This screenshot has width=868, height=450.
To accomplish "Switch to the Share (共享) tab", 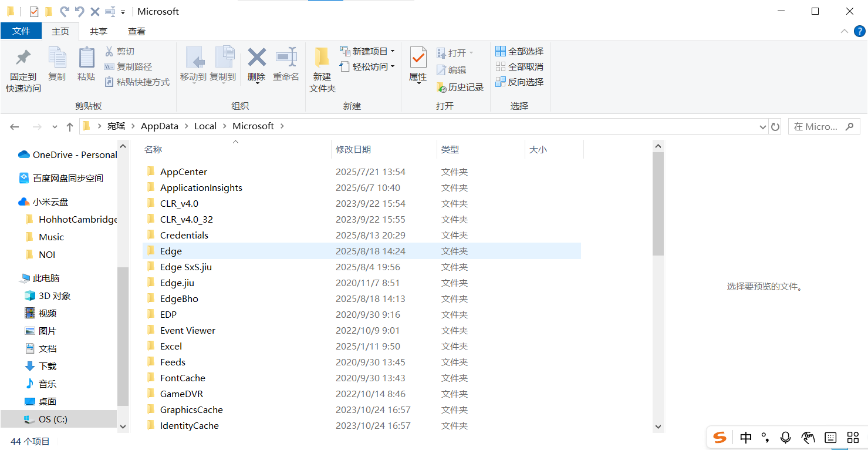I will coord(99,31).
